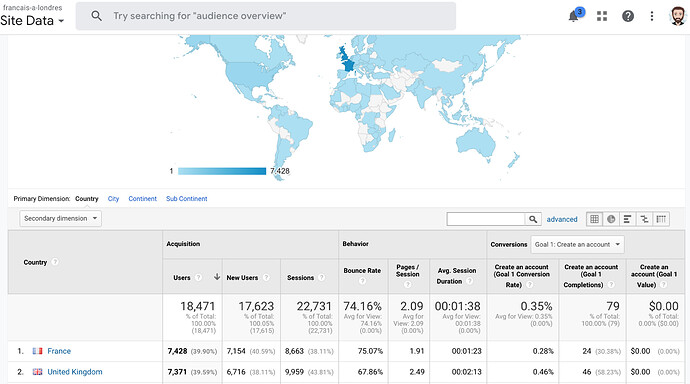Select Sub Continent primary dimension

click(187, 199)
